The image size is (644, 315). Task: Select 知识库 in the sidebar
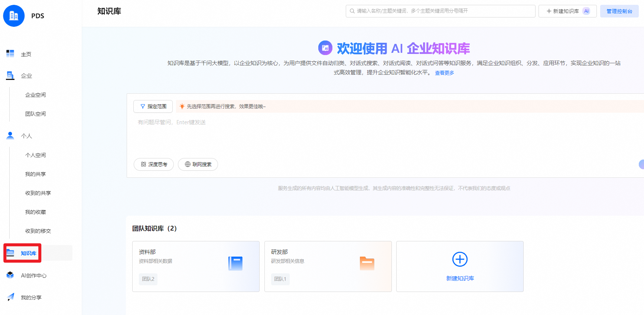29,253
